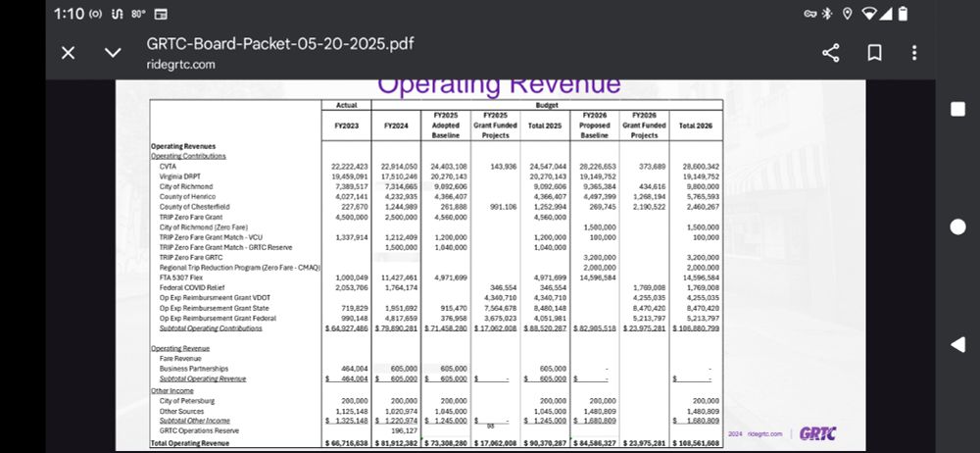Select the CVTA row label
Image resolution: width=980 pixels, height=453 pixels.
point(168,167)
